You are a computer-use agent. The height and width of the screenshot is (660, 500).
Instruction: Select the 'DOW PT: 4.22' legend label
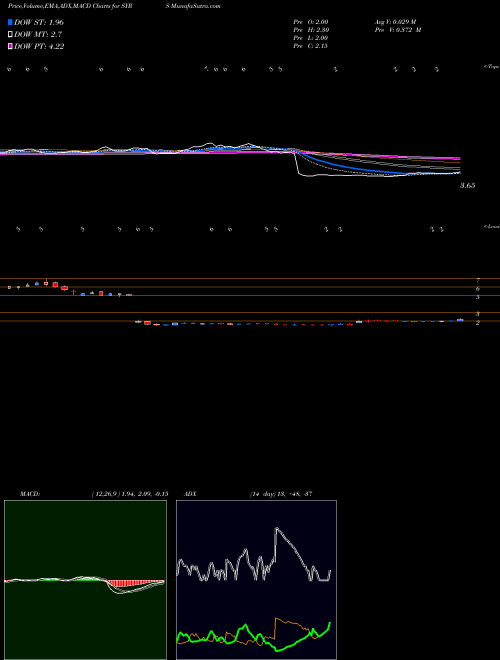(39, 47)
